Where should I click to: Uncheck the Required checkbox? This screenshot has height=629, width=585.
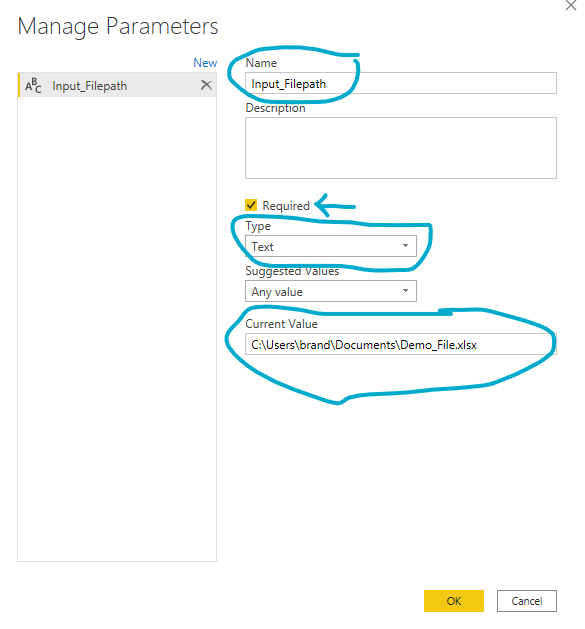[251, 205]
